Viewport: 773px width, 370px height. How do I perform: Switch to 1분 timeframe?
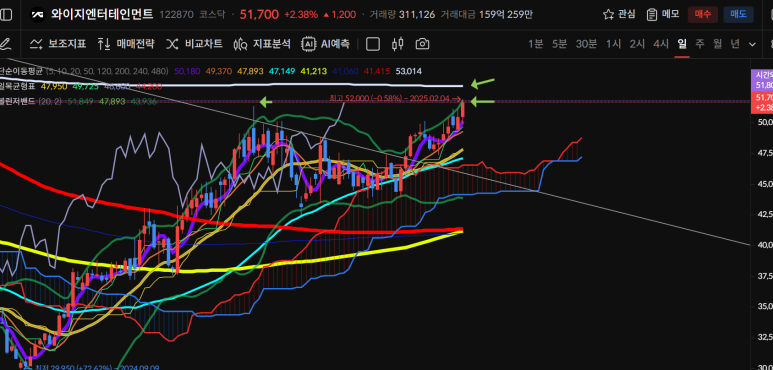(x=535, y=44)
